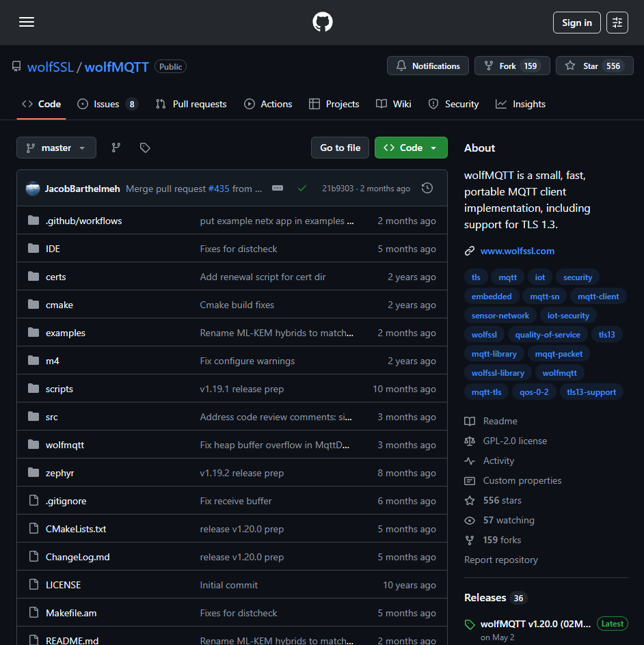Open commit history clock icon

[427, 188]
